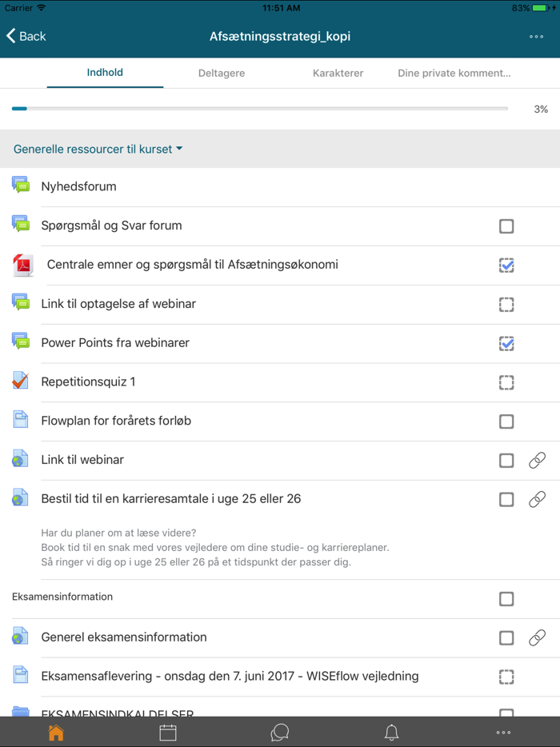Viewport: 560px width, 747px height.
Task: Uncheck the Power Points fra webinarer checkbox
Action: (x=506, y=343)
